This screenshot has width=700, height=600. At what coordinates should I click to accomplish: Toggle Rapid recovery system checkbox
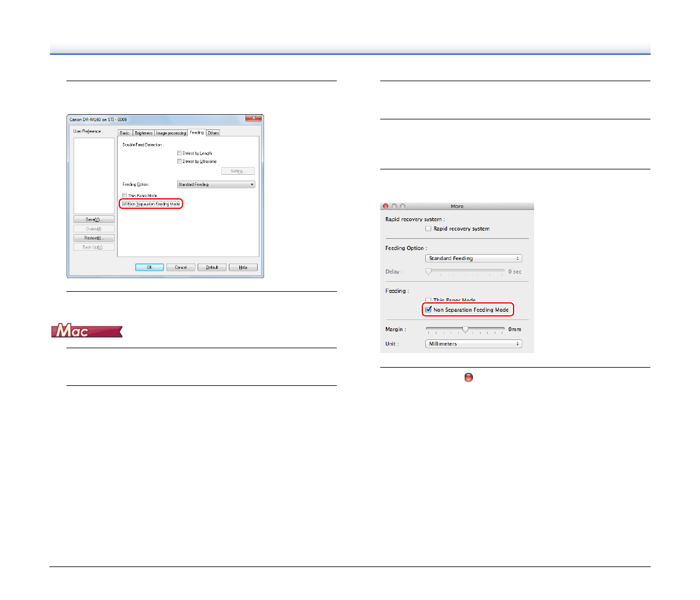pos(428,229)
